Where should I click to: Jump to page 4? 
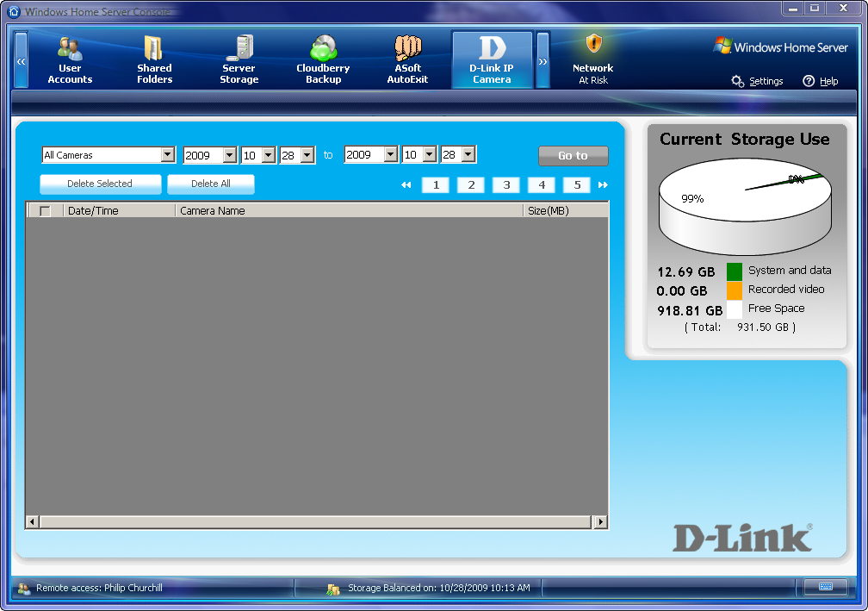click(542, 185)
